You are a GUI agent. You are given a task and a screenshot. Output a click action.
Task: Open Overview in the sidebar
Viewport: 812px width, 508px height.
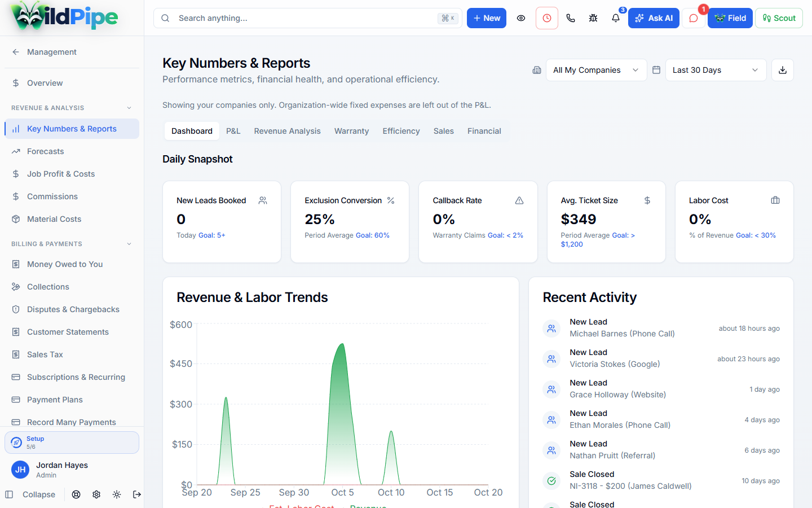click(x=72, y=83)
